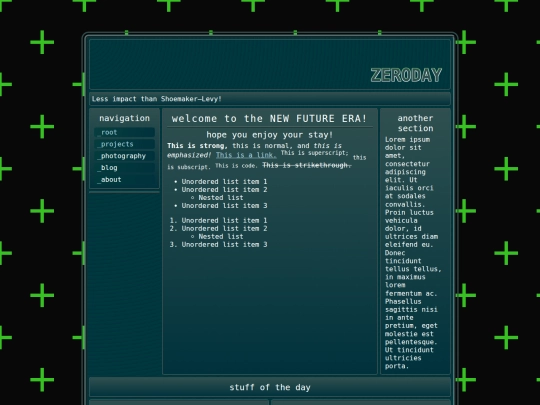Go to the _photography page
The height and width of the screenshot is (405, 540).
124,156
